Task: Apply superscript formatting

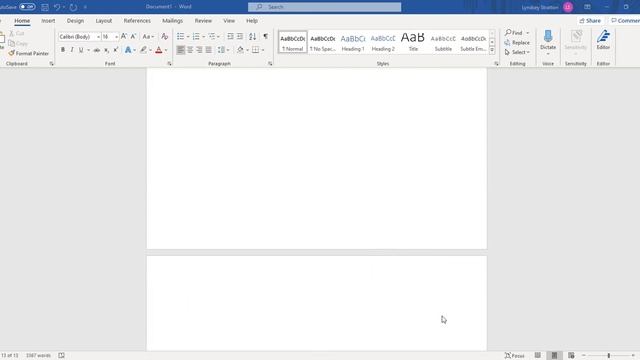Action: coord(116,50)
